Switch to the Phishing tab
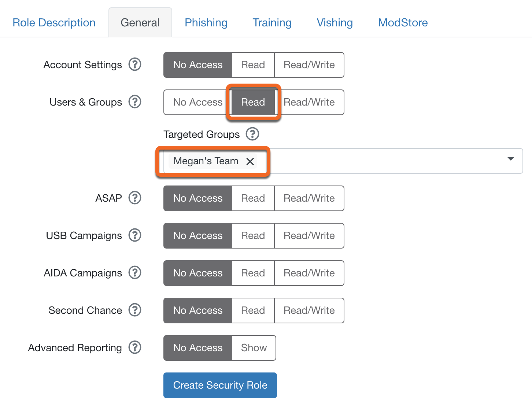Screen dimensions: 532x404 pyautogui.click(x=206, y=23)
